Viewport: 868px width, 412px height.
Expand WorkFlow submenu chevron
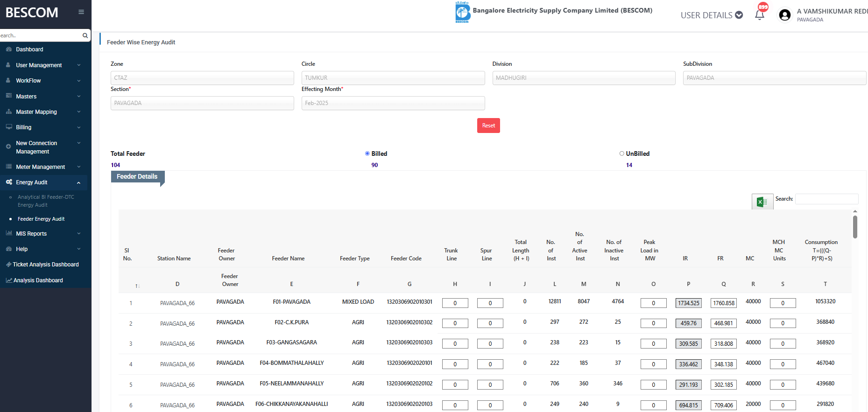tap(78, 81)
